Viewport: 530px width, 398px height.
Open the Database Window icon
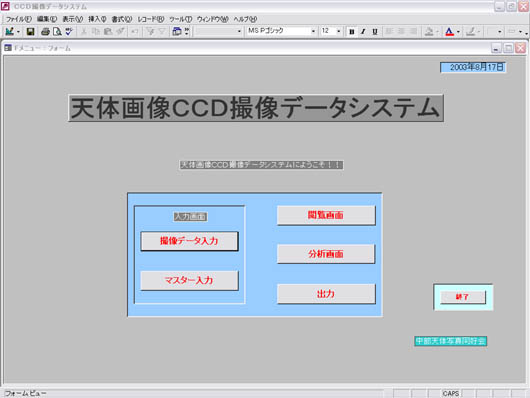click(x=176, y=31)
